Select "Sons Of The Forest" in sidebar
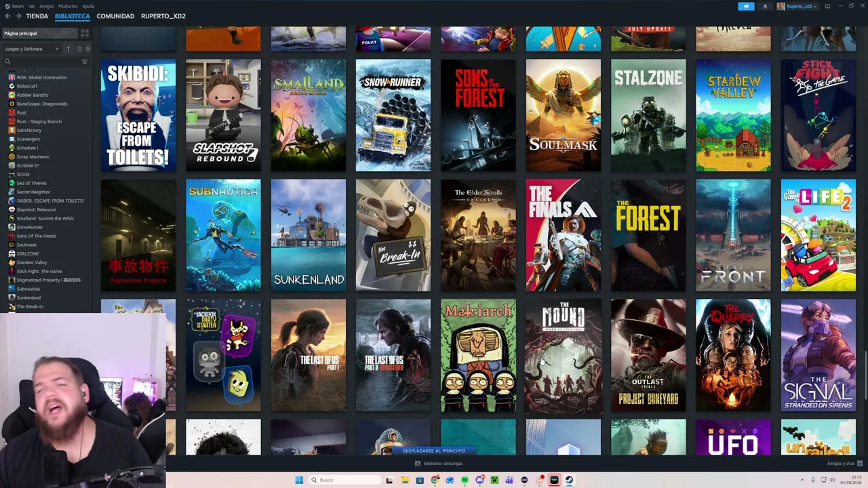The height and width of the screenshot is (488, 868). coord(37,236)
